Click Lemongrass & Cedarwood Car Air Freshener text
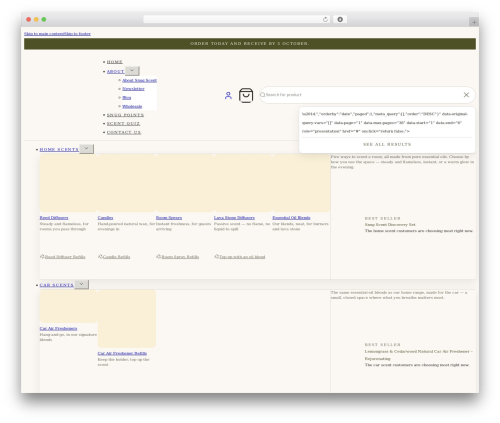The height and width of the screenshot is (423, 500). tap(418, 355)
